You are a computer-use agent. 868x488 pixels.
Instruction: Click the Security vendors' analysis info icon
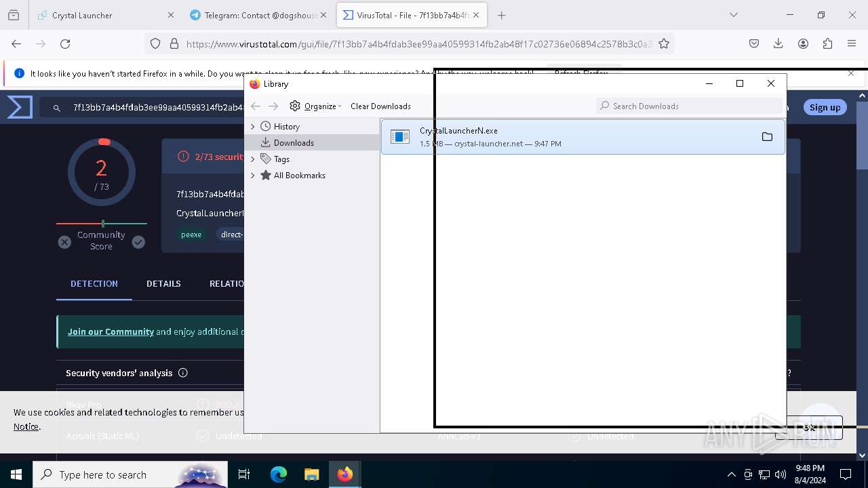tap(182, 373)
